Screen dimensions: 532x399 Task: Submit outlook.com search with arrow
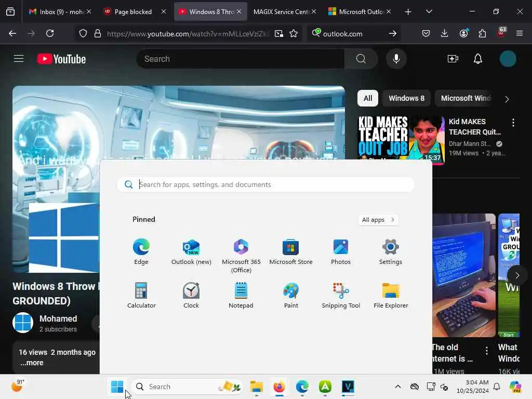point(393,33)
